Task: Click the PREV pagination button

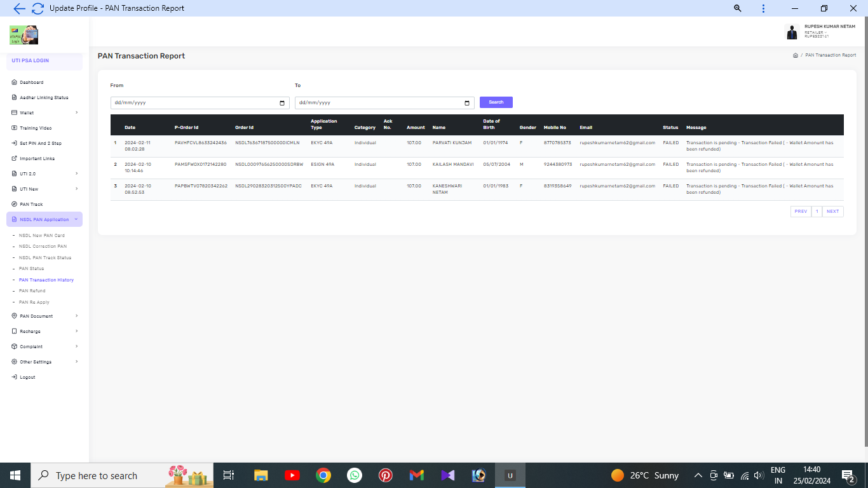Action: [x=801, y=212]
